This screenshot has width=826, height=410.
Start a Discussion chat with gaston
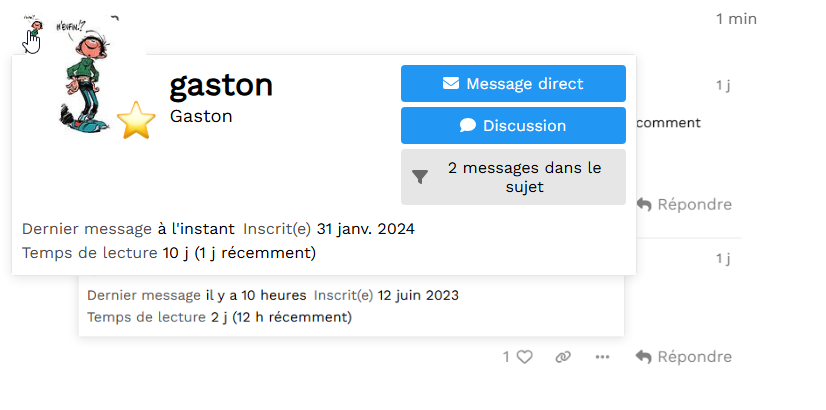click(x=513, y=125)
